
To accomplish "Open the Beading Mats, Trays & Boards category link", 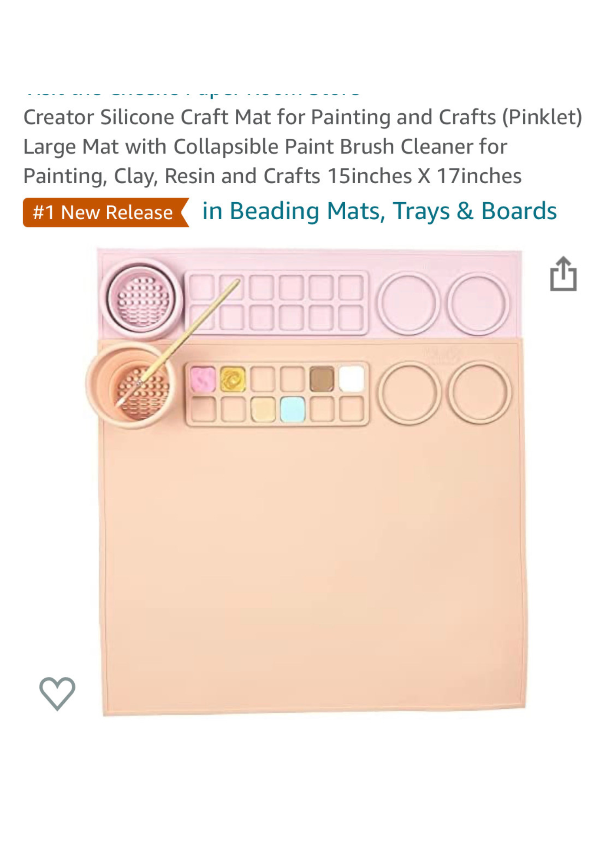I will [x=379, y=211].
